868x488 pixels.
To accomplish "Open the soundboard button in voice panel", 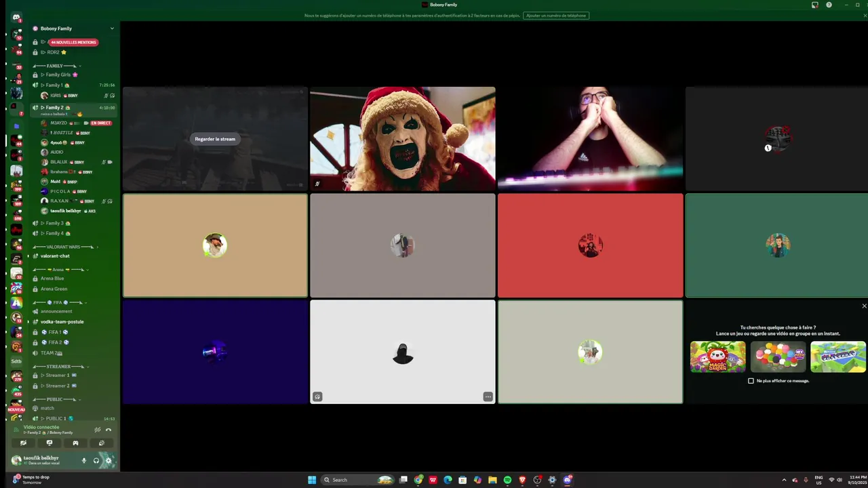I will [x=101, y=443].
